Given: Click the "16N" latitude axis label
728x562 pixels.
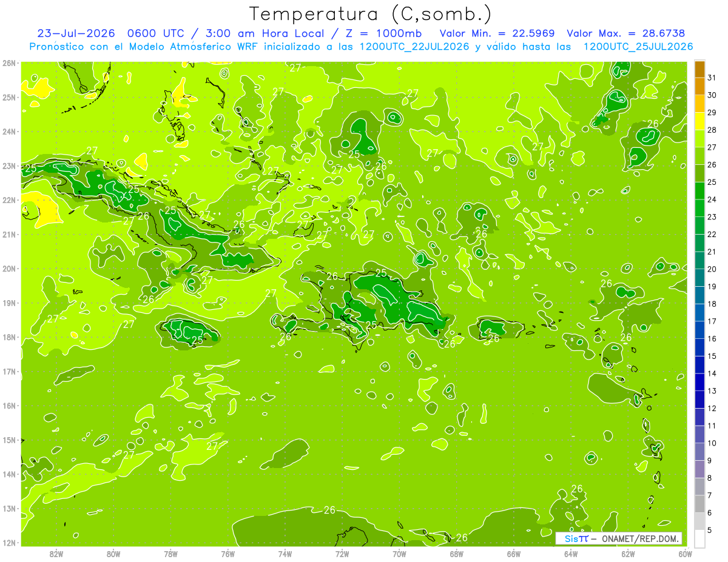Looking at the screenshot, I should tap(10, 406).
